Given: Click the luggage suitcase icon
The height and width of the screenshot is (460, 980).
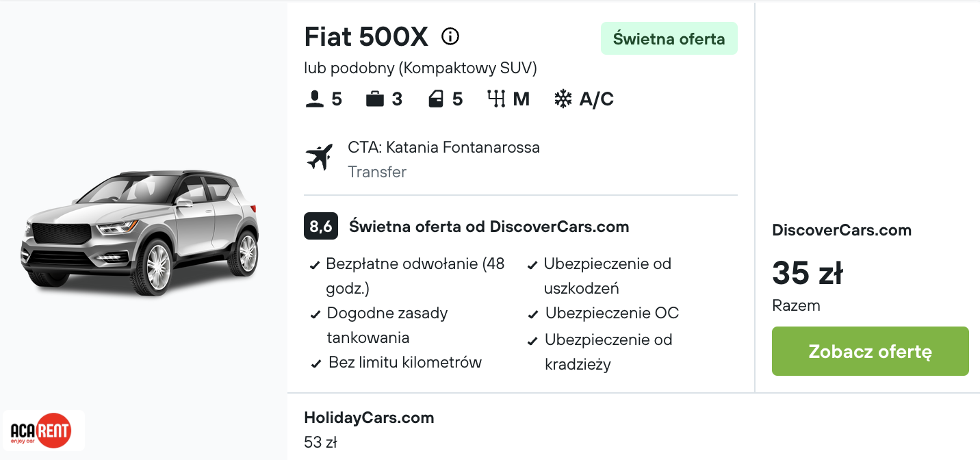Looking at the screenshot, I should (375, 99).
